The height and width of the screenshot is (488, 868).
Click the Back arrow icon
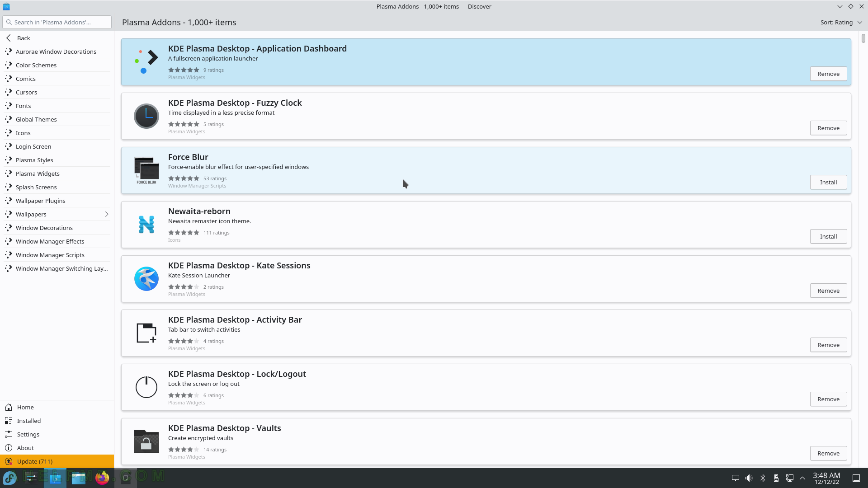tap(9, 38)
